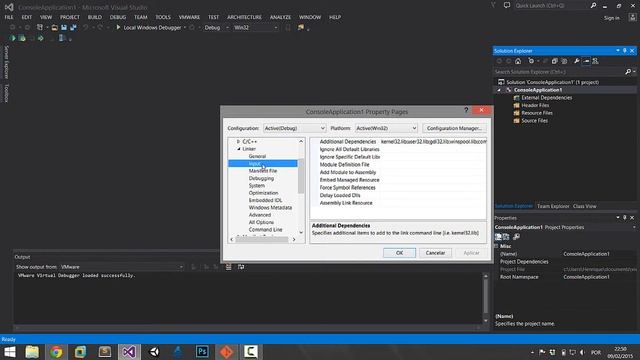This screenshot has height=360, width=640.
Task: Click the Output panel vertical scrollbar
Action: pyautogui.click(x=485, y=298)
